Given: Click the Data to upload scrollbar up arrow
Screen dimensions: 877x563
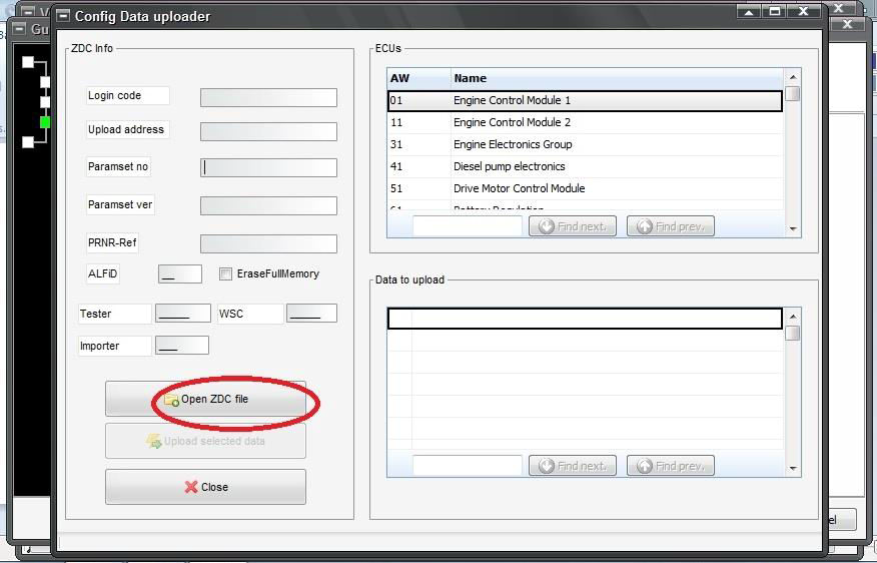Looking at the screenshot, I should click(x=793, y=317).
